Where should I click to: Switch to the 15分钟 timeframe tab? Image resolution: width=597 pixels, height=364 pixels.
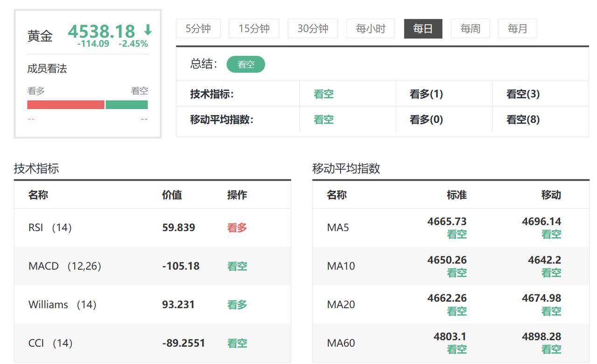point(254,28)
